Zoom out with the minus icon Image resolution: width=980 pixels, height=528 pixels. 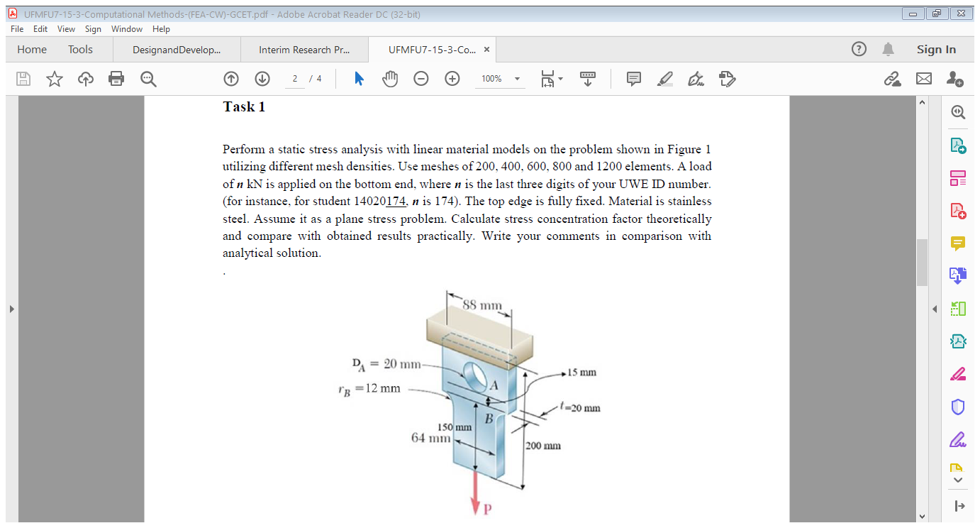coord(421,79)
